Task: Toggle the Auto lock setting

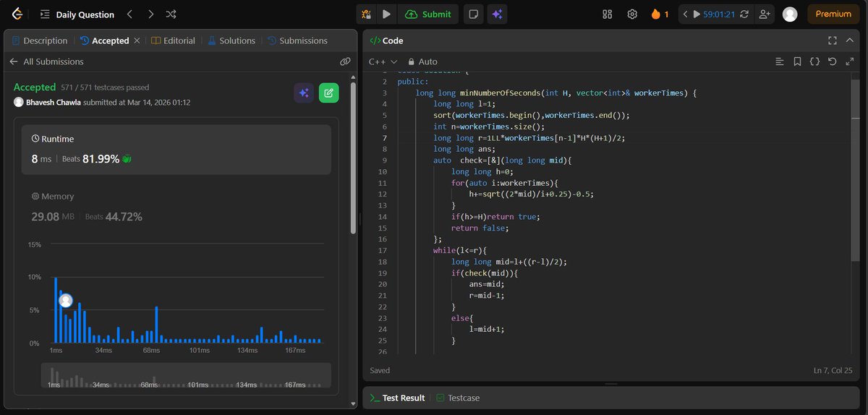Action: pyautogui.click(x=423, y=61)
